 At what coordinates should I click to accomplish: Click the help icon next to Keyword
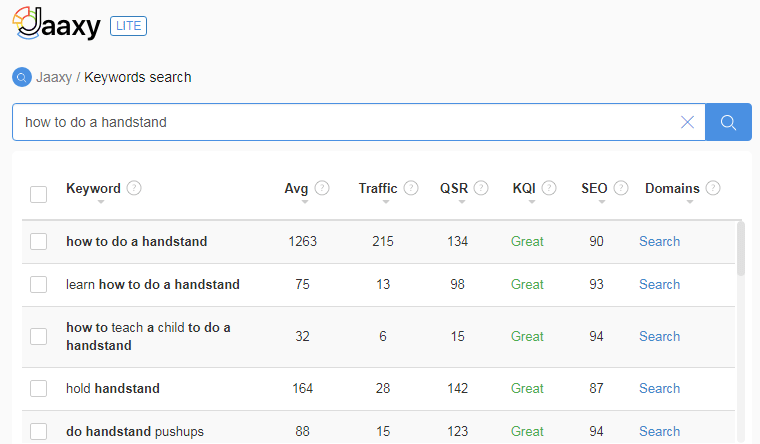click(x=134, y=188)
